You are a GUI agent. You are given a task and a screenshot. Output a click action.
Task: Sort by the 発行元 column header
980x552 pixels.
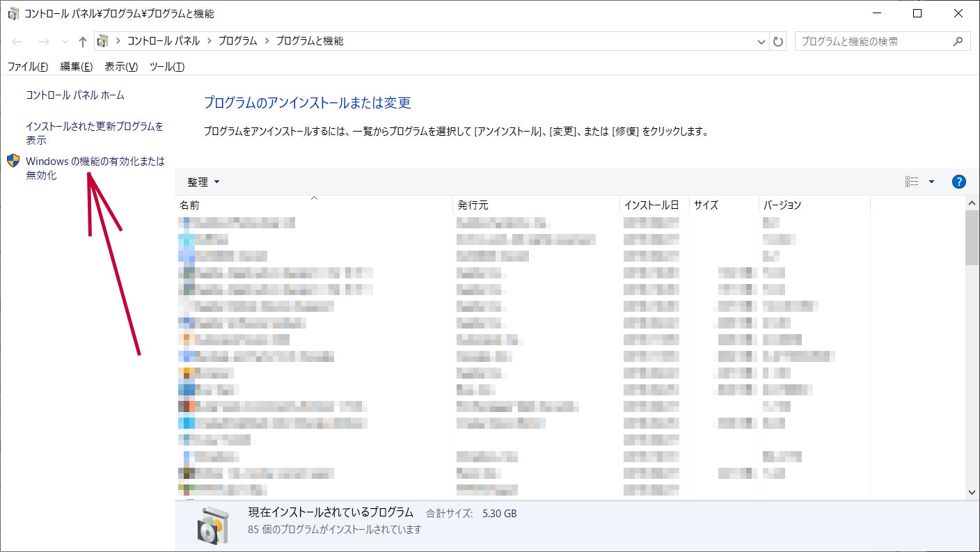click(x=536, y=205)
